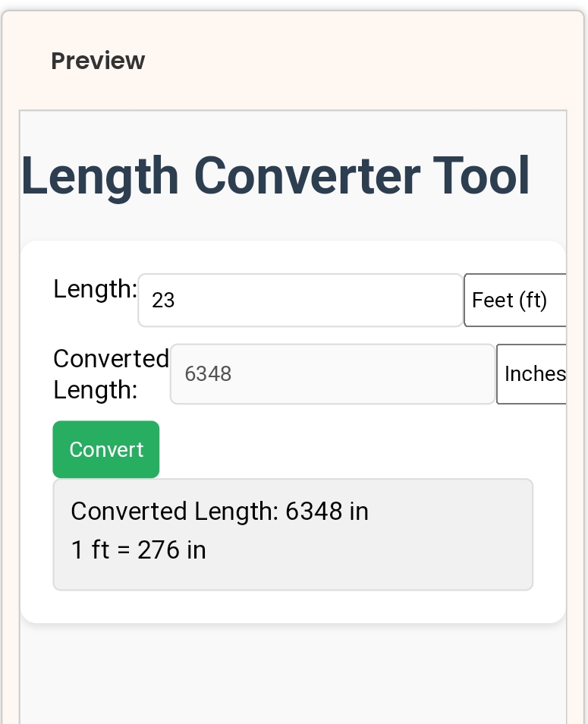Select the '1 ft = 276 in' text

138,550
